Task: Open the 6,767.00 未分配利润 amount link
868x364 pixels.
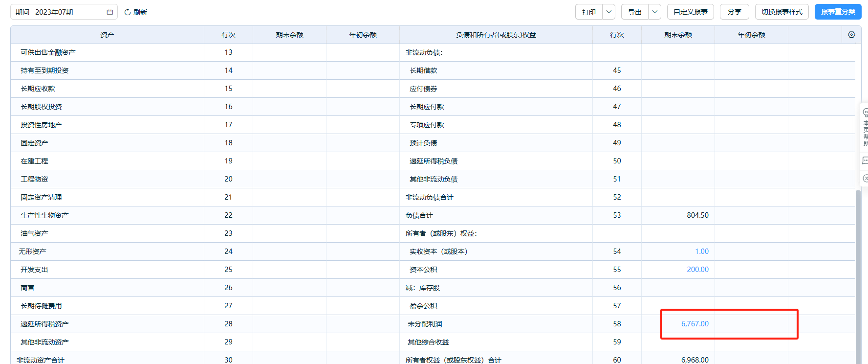Action: coord(694,324)
